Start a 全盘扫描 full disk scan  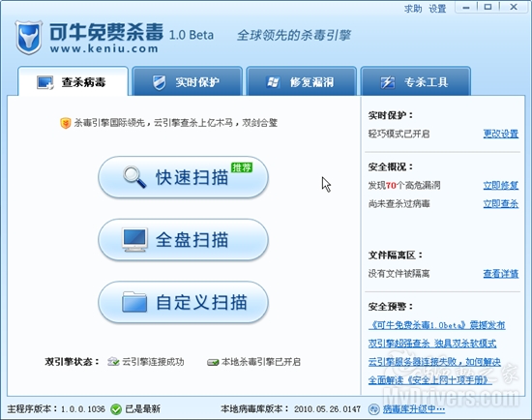click(x=183, y=240)
